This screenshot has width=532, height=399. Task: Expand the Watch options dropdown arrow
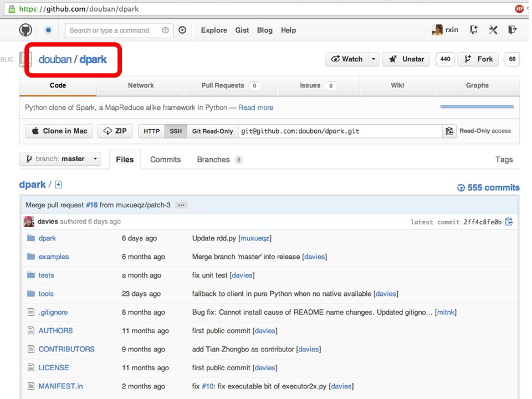click(x=374, y=59)
